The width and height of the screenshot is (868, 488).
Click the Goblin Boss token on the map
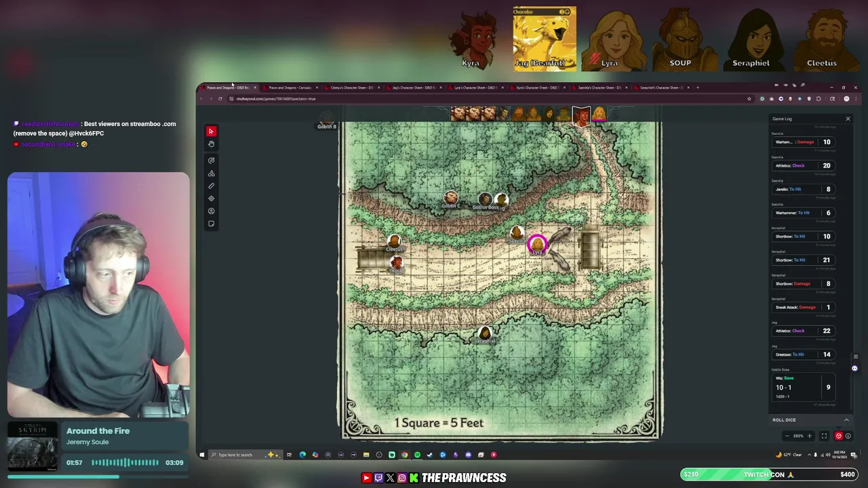(x=485, y=199)
